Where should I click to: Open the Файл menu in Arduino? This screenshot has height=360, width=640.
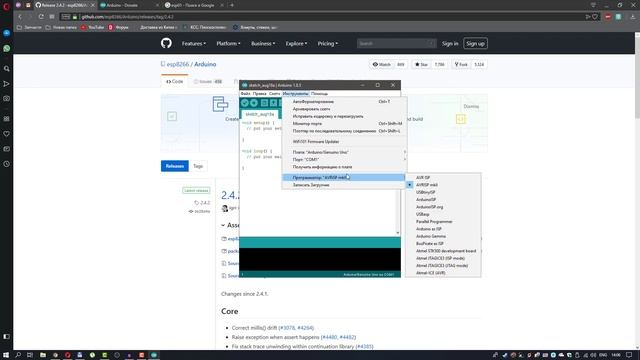pos(245,94)
